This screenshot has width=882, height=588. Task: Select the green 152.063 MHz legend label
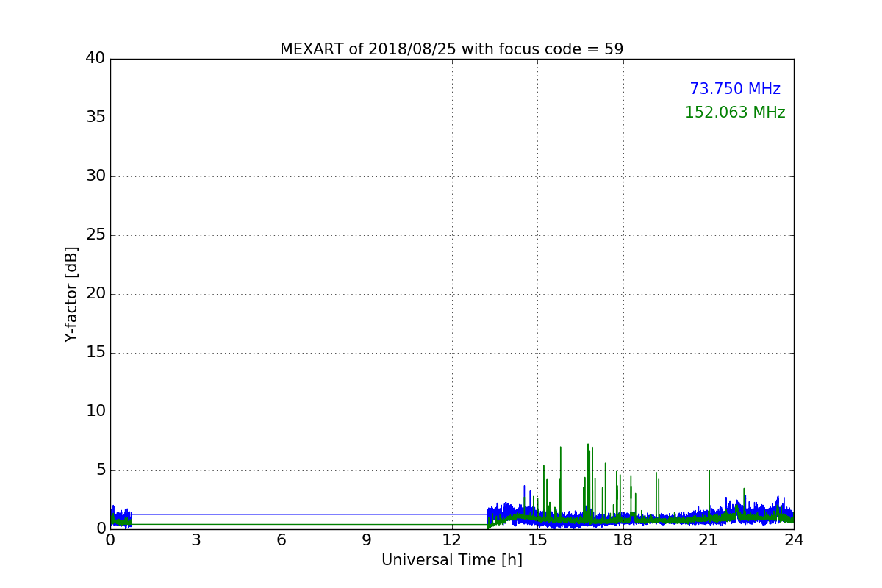coord(735,112)
